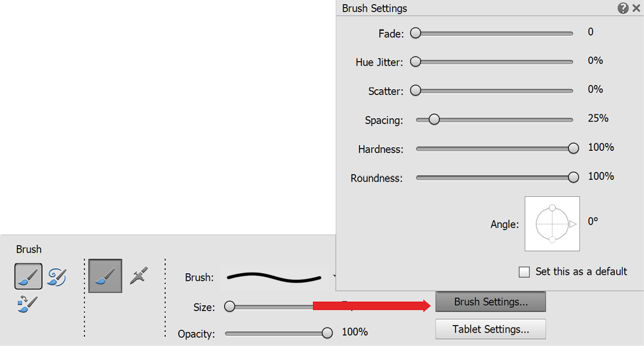The height and width of the screenshot is (346, 644).
Task: Open Tablet Settings
Action: point(491,329)
